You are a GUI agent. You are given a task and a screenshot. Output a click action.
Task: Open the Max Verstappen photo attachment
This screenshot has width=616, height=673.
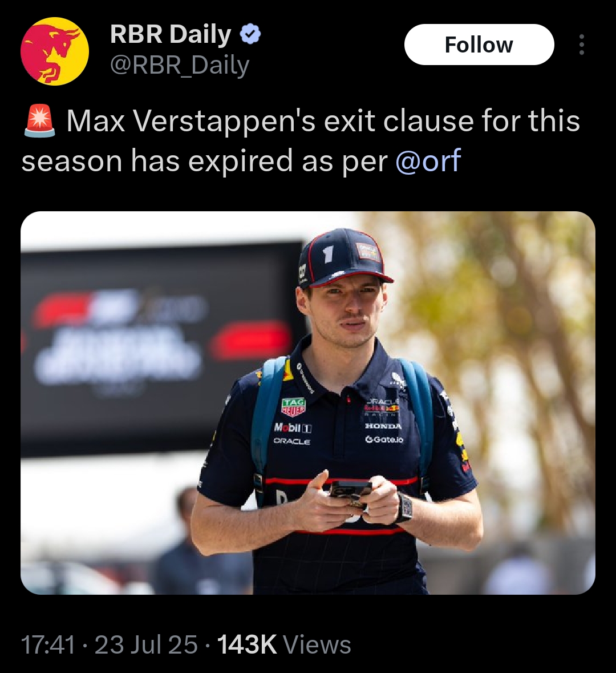click(x=308, y=402)
